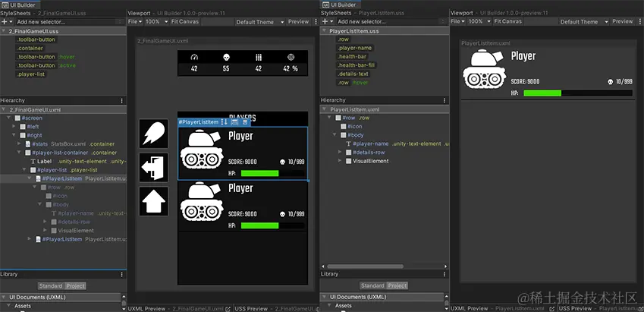This screenshot has height=312, width=644.
Task: Click the align icon on #PlayerListItem selection header
Action: tap(234, 122)
